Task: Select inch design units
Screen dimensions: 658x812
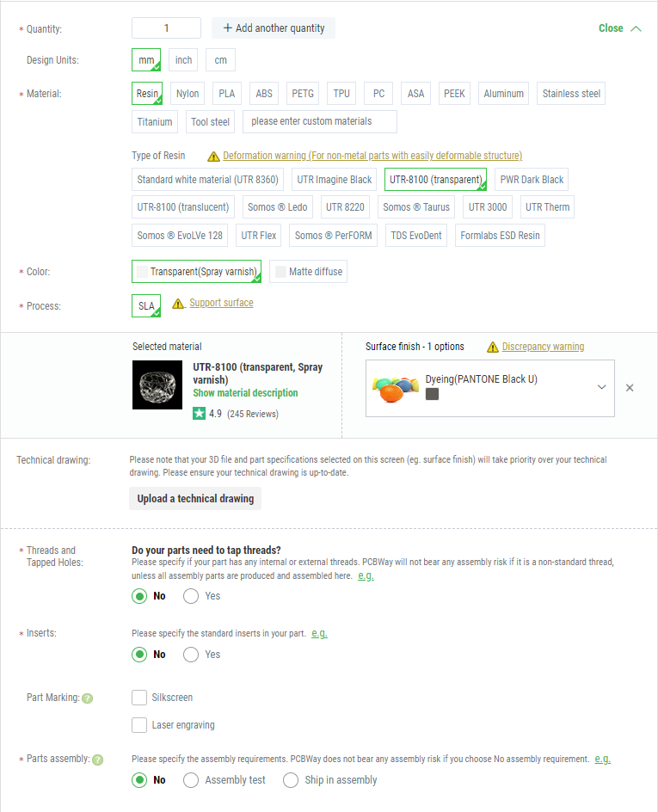Action: click(x=183, y=60)
